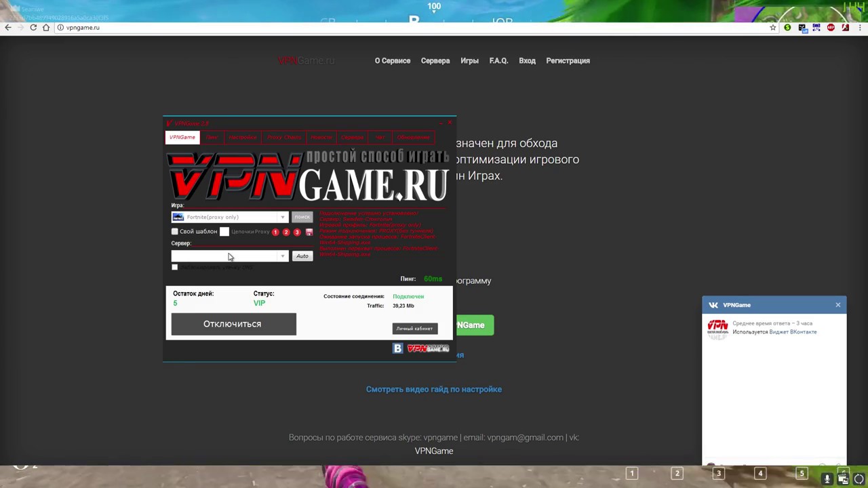Click the server selection combo field
Screen dimensions: 868x488
230,256
